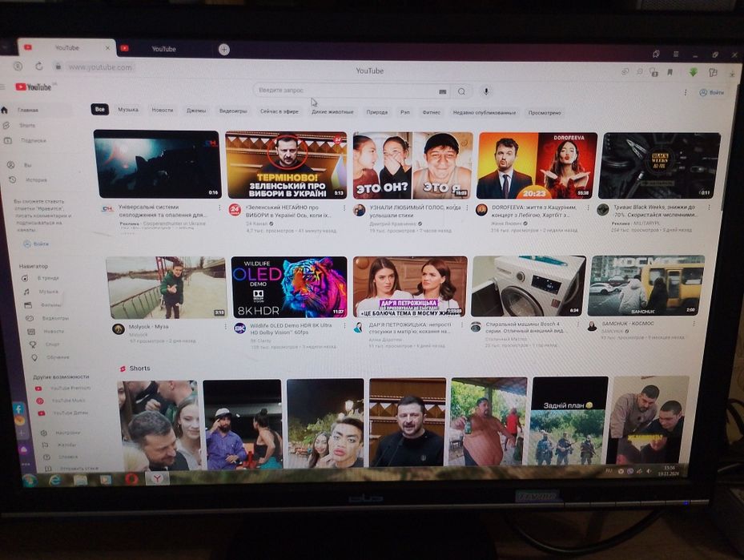Open options menu for Molyock - Муза video
The image size is (744, 560).
[x=225, y=327]
